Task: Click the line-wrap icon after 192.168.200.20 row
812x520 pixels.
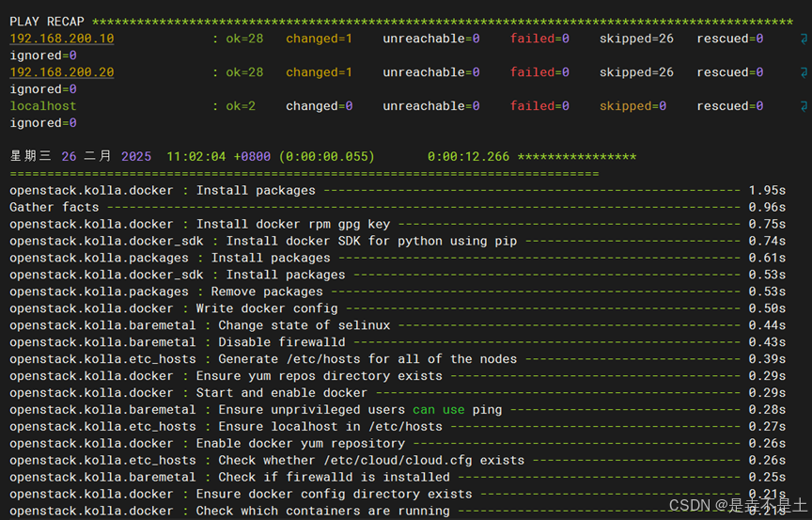Action: [x=804, y=72]
